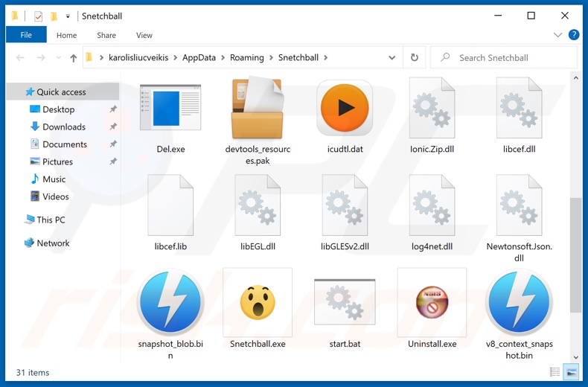Expand chevron after karolisliucveikis in path
Image resolution: width=588 pixels, height=387 pixels.
(175, 58)
